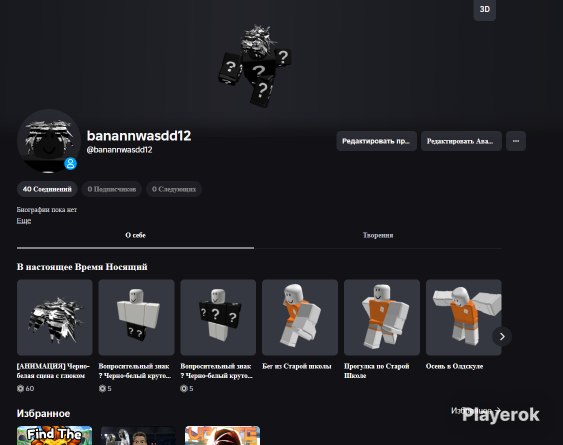Switch to the Творения tab
Viewport: 563px width, 445px height.
(x=378, y=235)
